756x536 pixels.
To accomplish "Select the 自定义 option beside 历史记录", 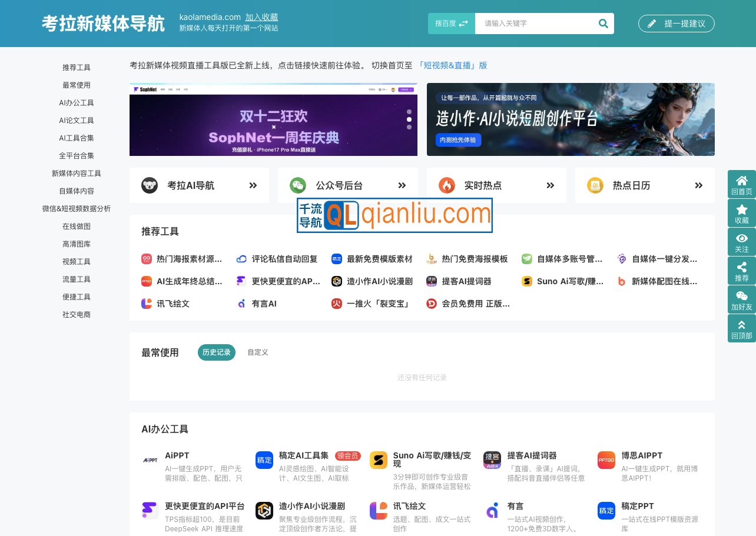I will [257, 352].
